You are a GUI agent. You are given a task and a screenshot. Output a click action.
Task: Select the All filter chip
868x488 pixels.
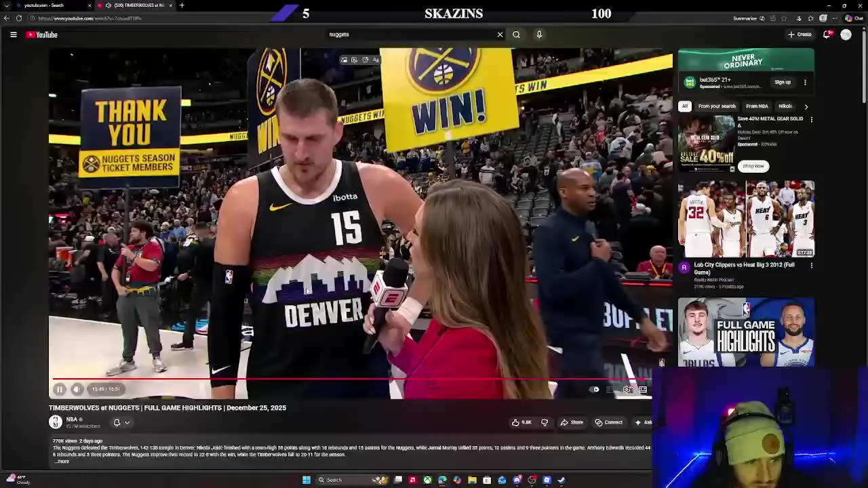685,106
